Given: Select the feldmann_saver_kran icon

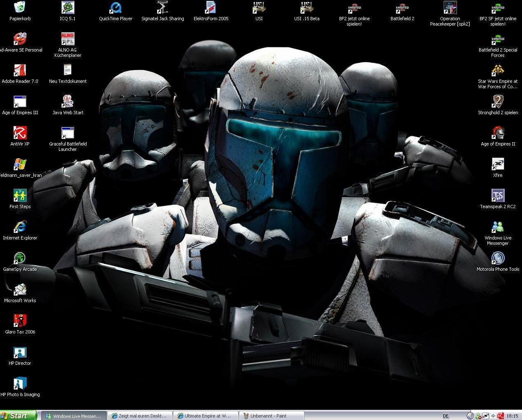Looking at the screenshot, I should click(20, 164).
